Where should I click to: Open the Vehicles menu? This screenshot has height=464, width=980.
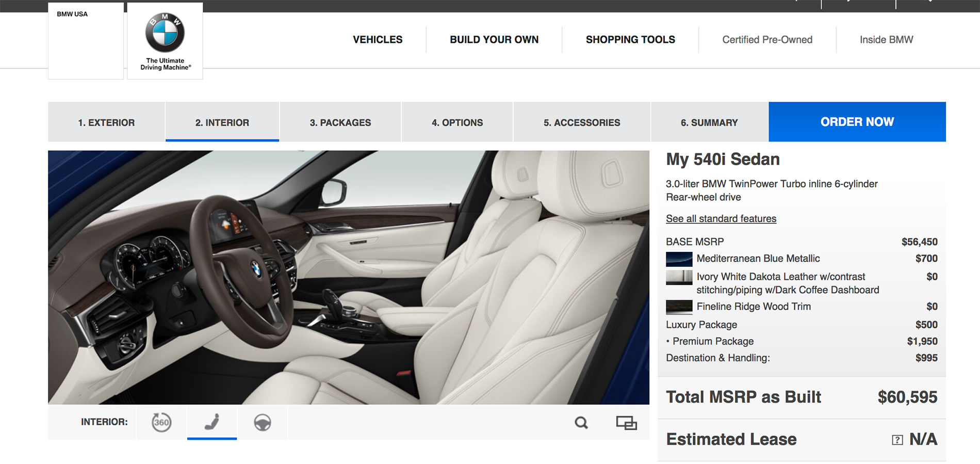pyautogui.click(x=378, y=40)
